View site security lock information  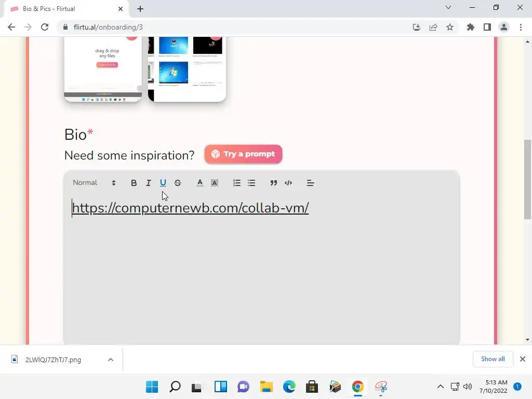tap(65, 27)
